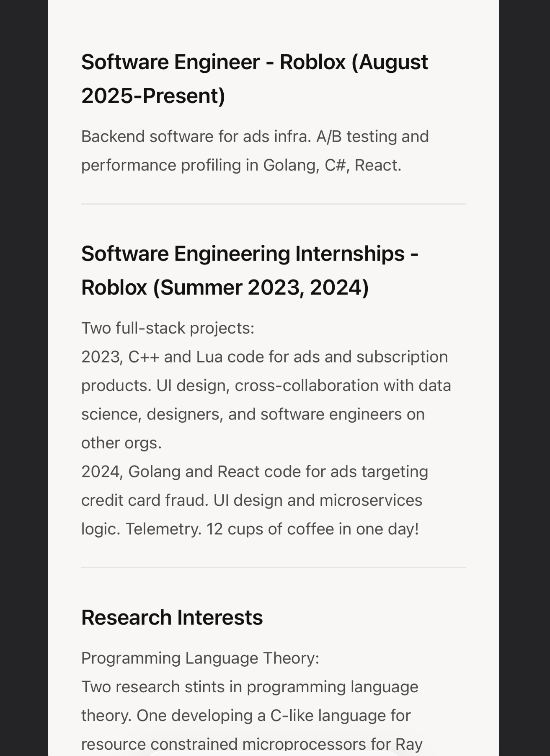The image size is (550, 756).
Task: Click the 'Backend software for ads infra' sentence
Action: click(196, 137)
